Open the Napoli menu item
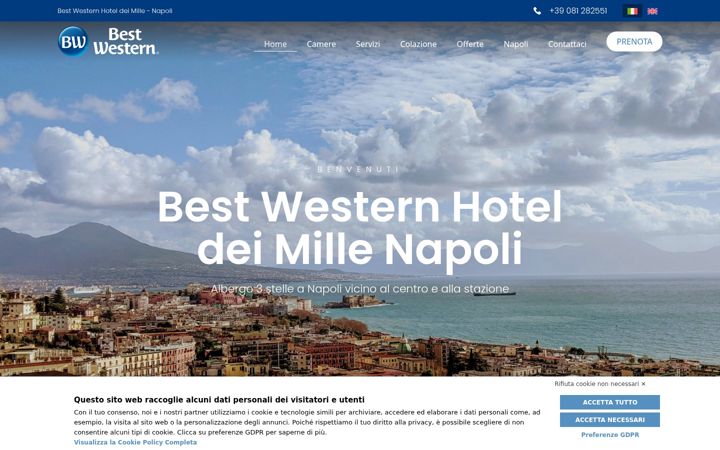The height and width of the screenshot is (450, 720). (x=516, y=44)
